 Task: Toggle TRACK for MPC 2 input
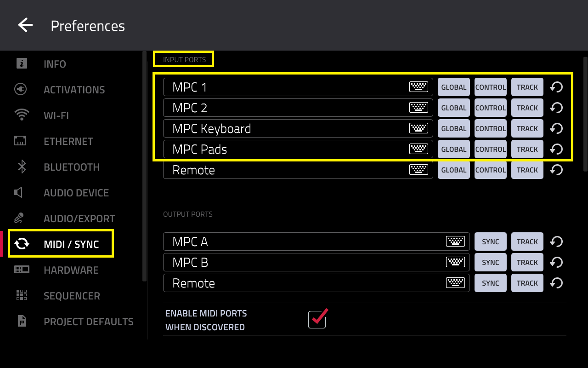[527, 108]
